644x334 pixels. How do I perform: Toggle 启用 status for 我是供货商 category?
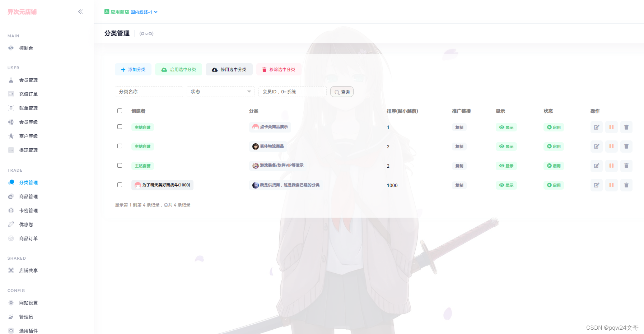tap(554, 185)
